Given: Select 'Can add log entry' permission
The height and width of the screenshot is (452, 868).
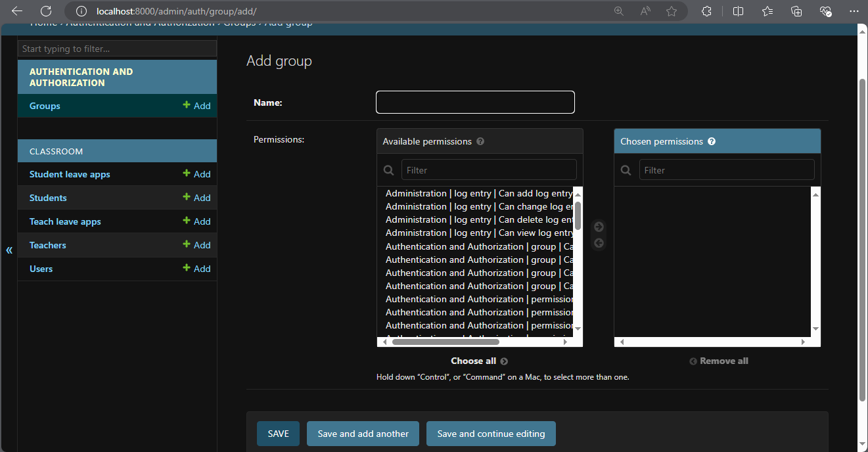Looking at the screenshot, I should [478, 193].
